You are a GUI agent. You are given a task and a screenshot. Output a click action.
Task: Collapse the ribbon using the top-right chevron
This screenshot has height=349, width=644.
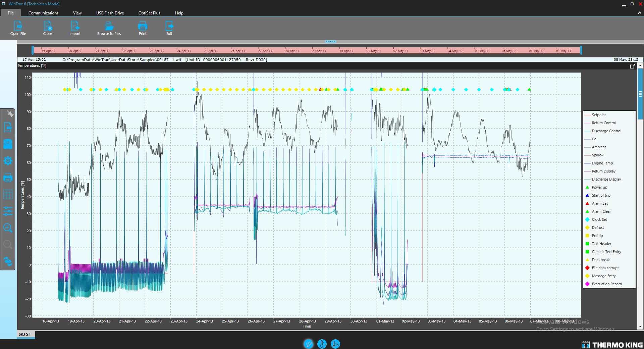pos(639,13)
